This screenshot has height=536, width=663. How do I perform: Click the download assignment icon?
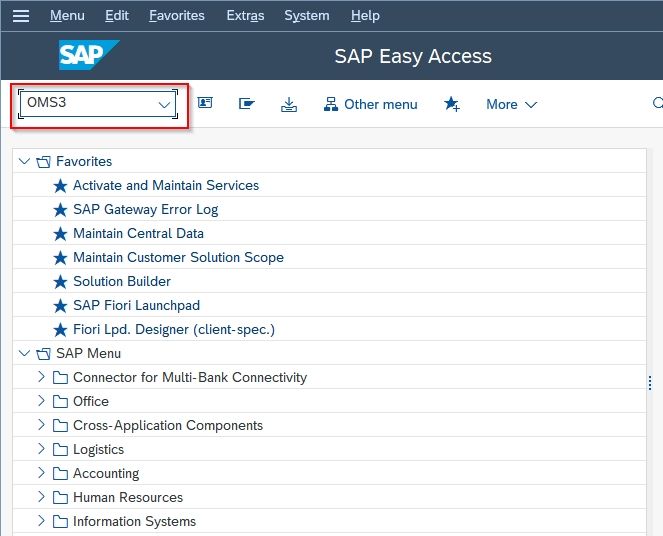click(x=289, y=104)
